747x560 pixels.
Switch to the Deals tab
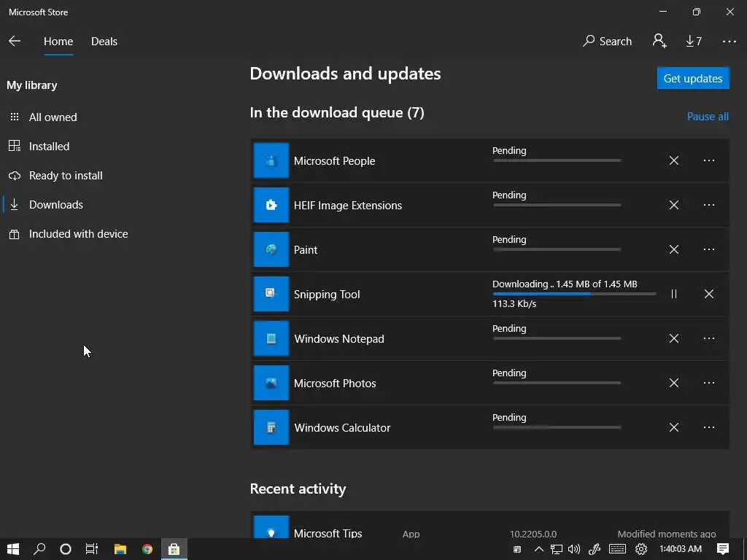click(x=104, y=42)
